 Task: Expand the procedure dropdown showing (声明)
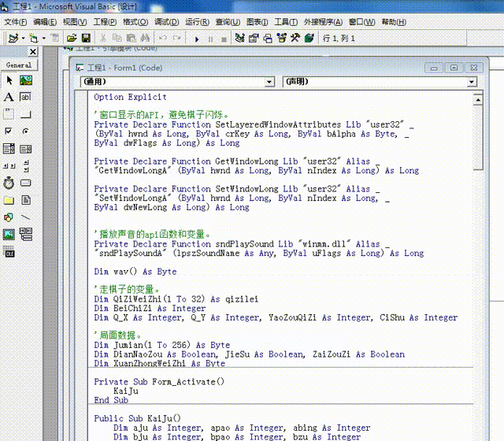(471, 81)
